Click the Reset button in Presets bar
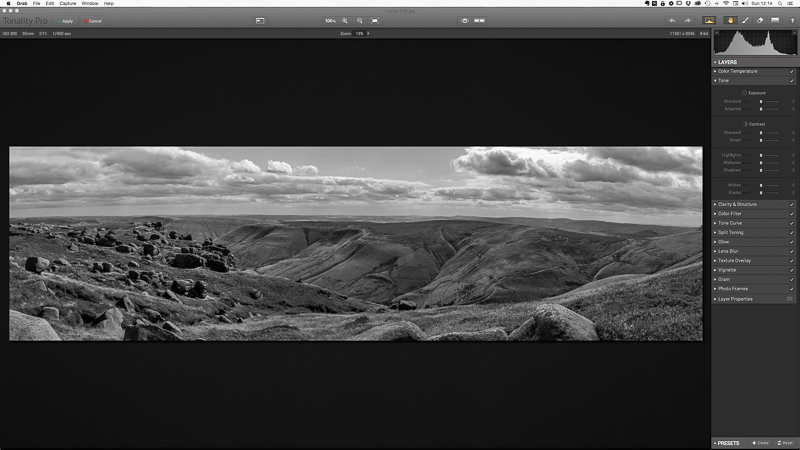 784,442
